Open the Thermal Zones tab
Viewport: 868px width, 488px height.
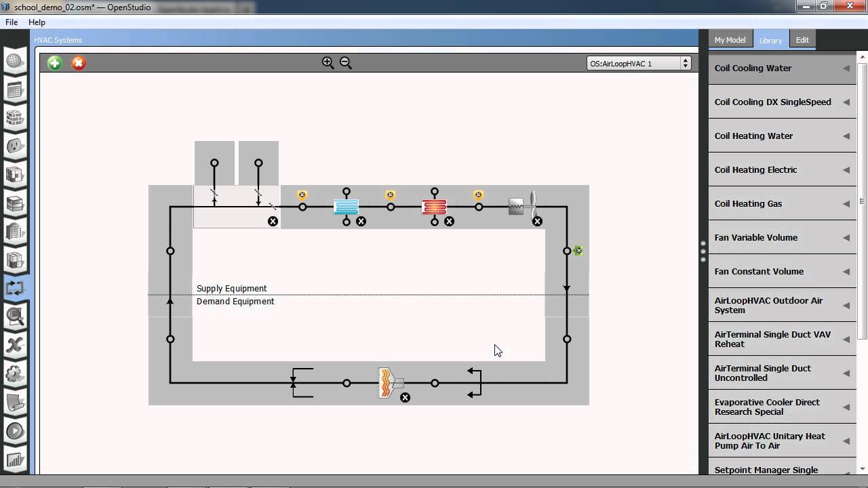point(15,261)
